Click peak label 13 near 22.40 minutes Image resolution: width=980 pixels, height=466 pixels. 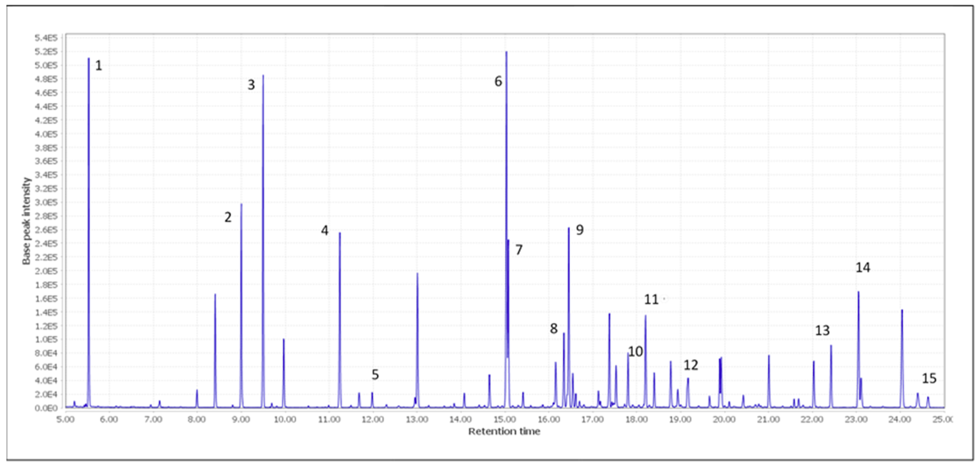pos(822,330)
